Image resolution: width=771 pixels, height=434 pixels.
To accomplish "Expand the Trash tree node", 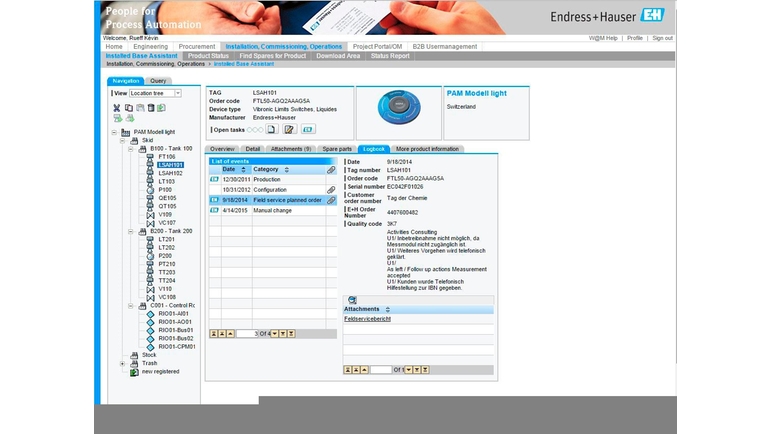I will click(122, 364).
